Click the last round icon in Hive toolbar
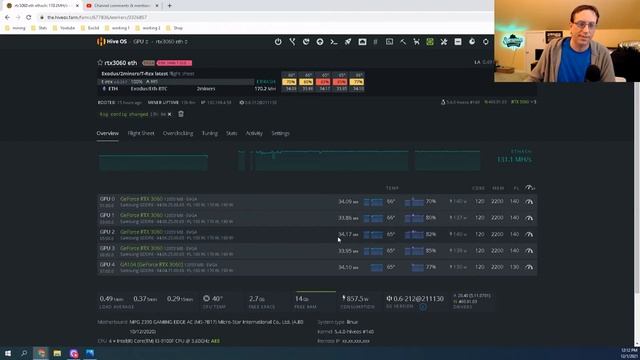The width and height of the screenshot is (640, 360). 486,42
